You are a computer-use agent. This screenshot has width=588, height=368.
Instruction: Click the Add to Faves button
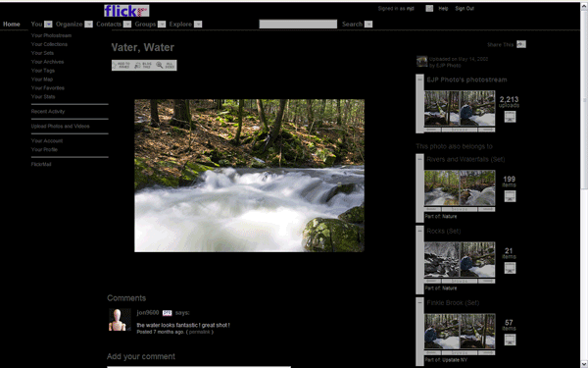coord(122,65)
